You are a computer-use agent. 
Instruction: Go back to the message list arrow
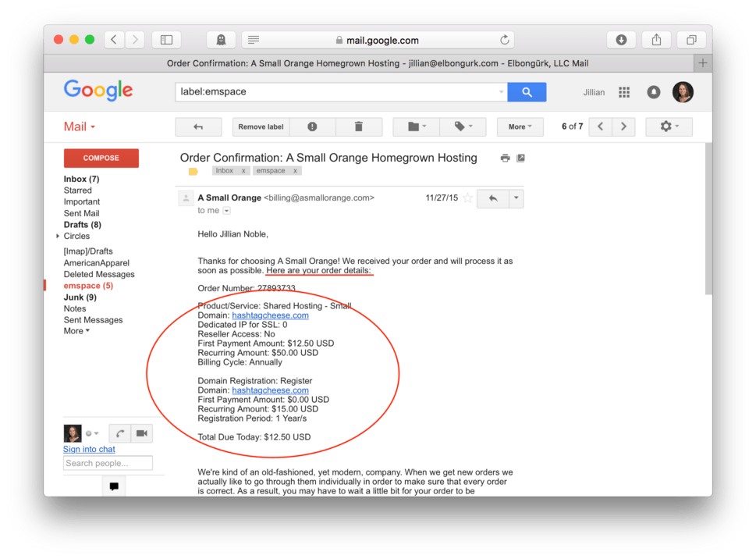pyautogui.click(x=198, y=126)
